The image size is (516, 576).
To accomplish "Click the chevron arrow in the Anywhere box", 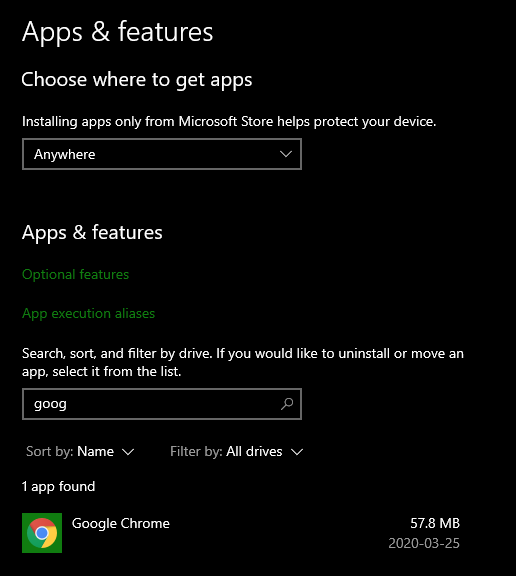I will coord(286,154).
